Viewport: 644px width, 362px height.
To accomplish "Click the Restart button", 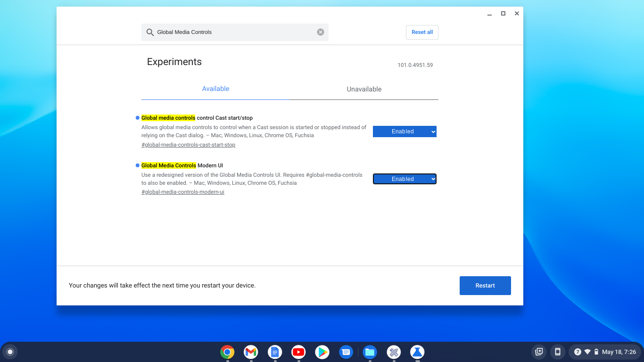I will (x=485, y=286).
